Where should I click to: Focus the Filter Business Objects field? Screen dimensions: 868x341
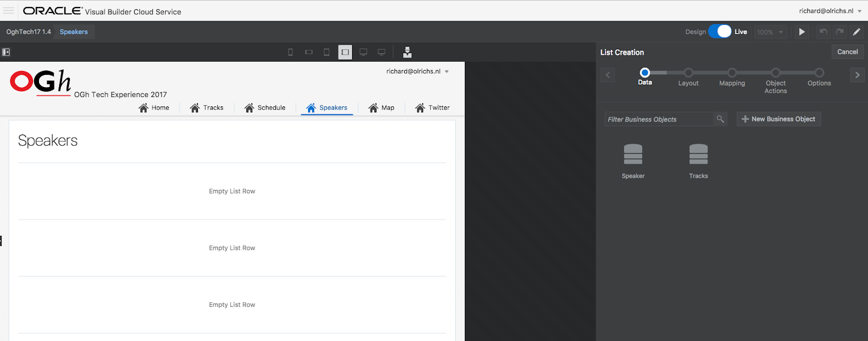coord(659,119)
